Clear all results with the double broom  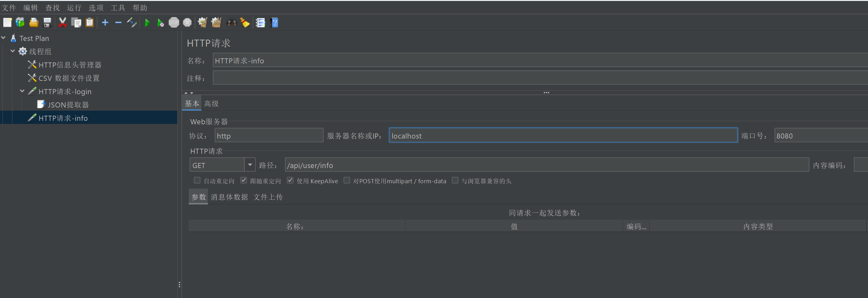click(x=216, y=23)
